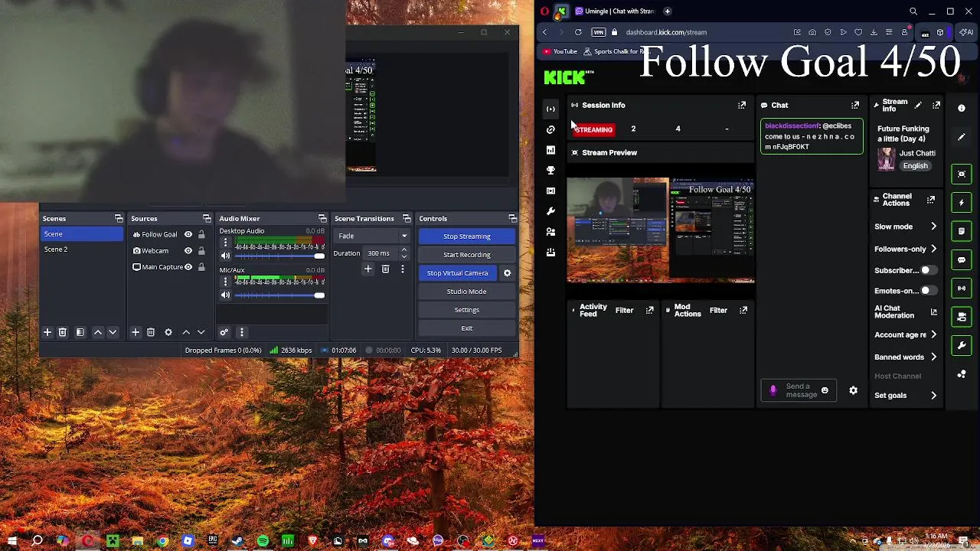Open the Kick sidebar wrench icon
This screenshot has height=551, width=980.
[x=550, y=211]
